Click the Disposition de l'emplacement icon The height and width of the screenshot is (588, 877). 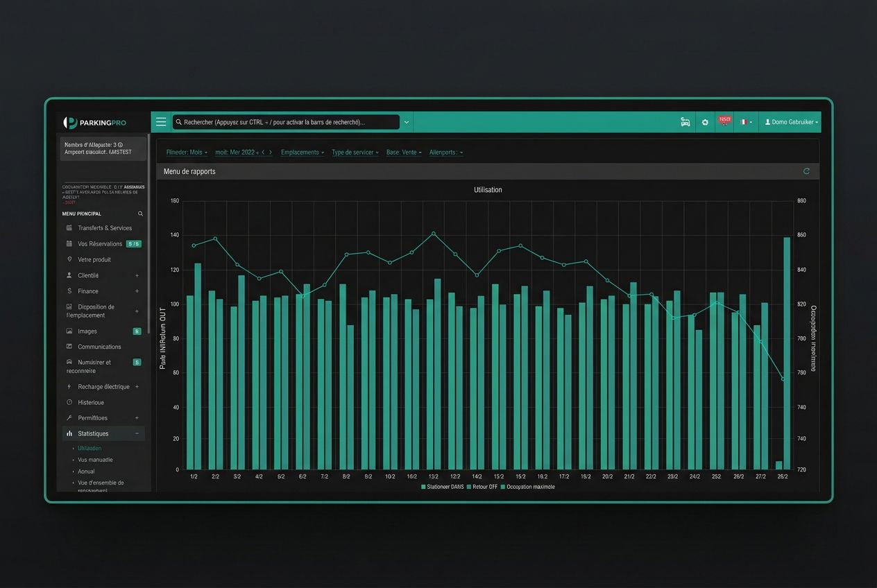69,306
